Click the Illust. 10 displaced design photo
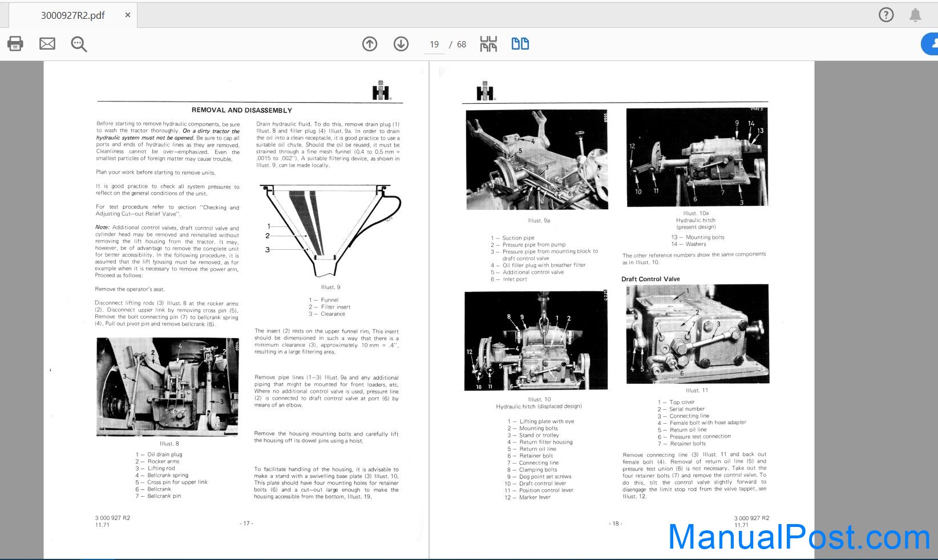938x560 pixels. [x=536, y=340]
